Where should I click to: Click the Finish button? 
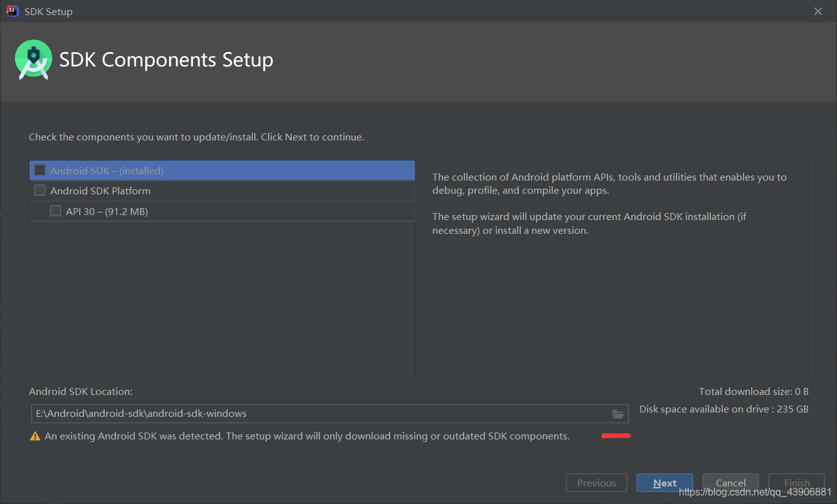pyautogui.click(x=797, y=483)
